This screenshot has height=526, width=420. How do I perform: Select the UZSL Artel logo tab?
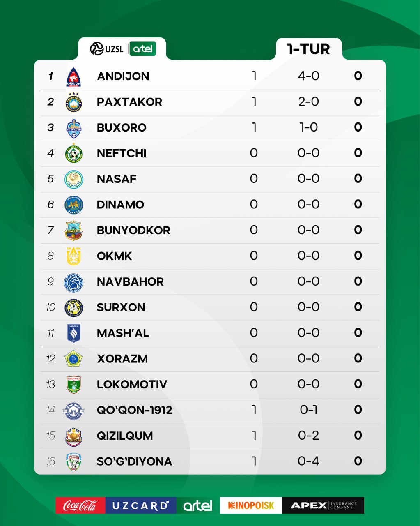122,49
